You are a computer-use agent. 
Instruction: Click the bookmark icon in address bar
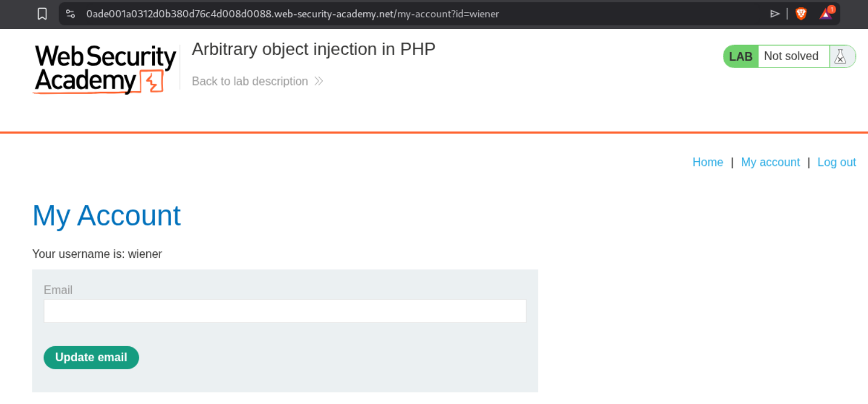click(x=42, y=14)
